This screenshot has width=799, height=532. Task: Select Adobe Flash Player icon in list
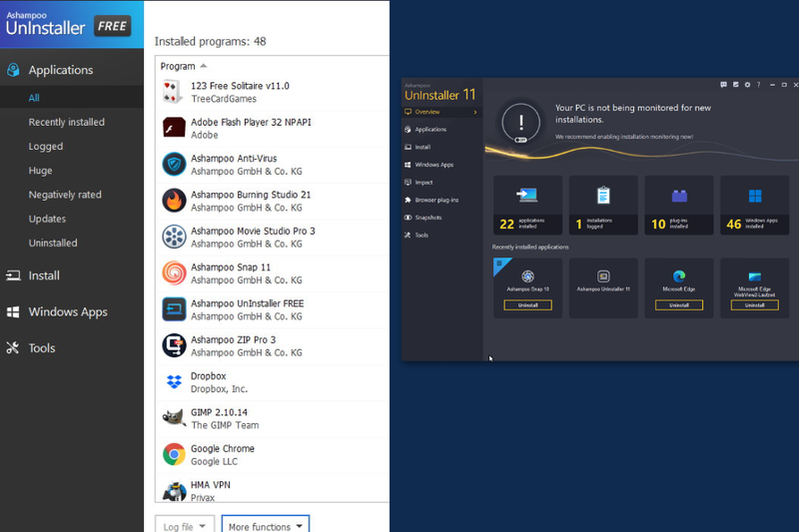174,128
